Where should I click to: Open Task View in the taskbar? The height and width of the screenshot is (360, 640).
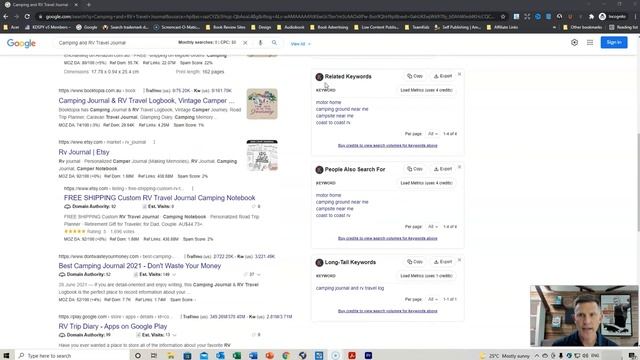[x=154, y=356]
